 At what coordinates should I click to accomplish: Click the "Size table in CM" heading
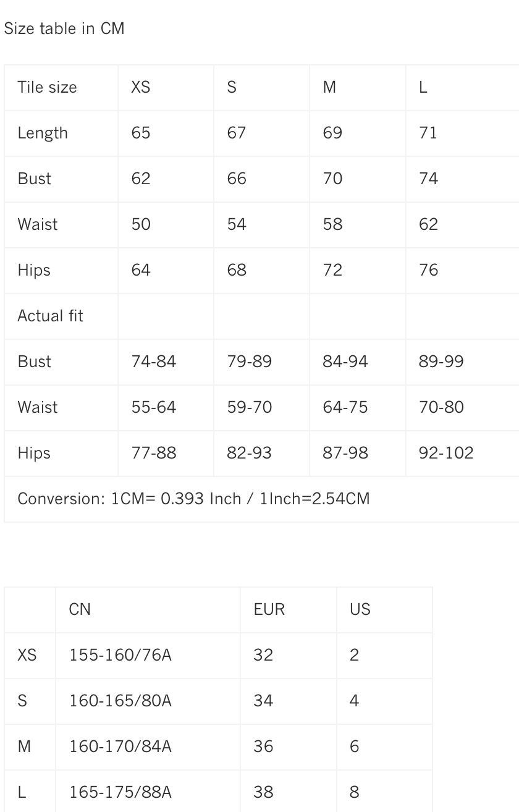64,28
